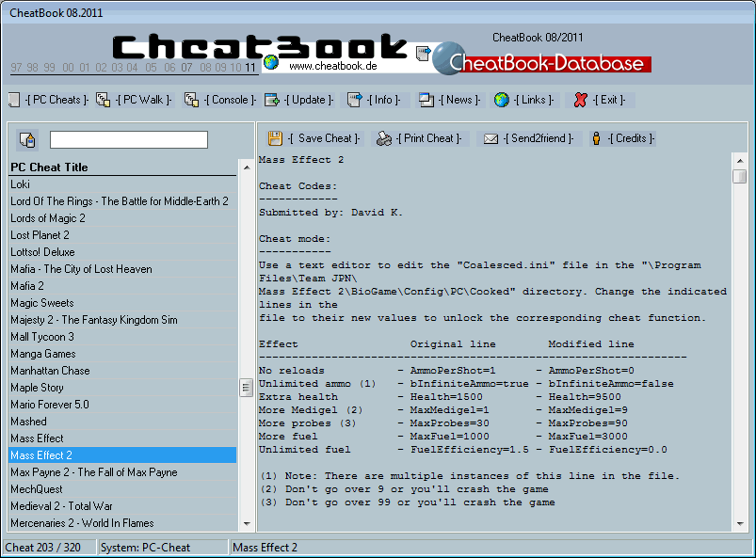Viewport: 756px width, 558px height.
Task: Select Mall Tycoon 3 entry
Action: tap(123, 336)
